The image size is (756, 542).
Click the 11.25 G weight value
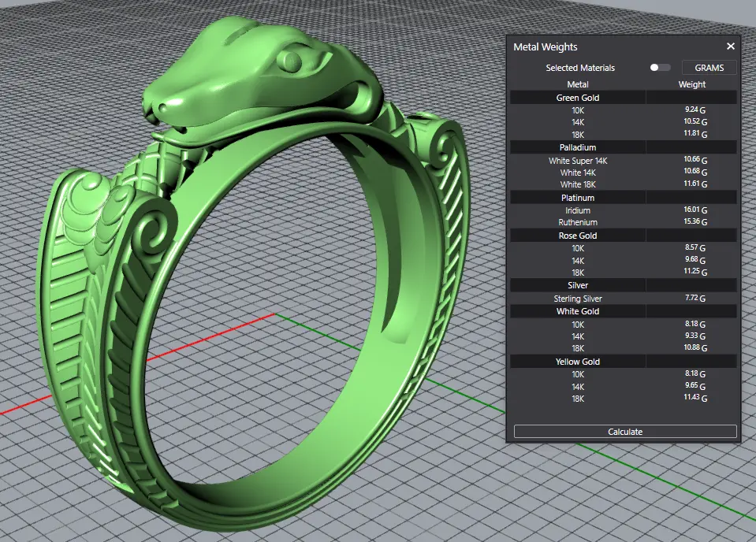[x=695, y=271]
